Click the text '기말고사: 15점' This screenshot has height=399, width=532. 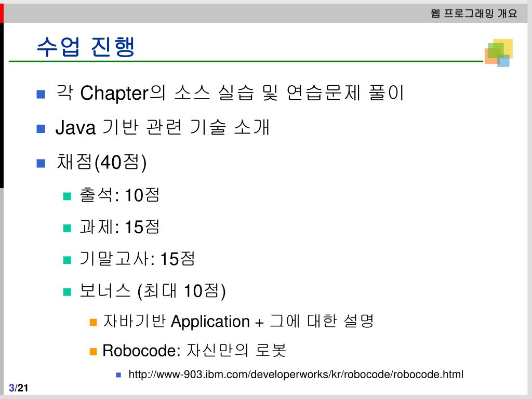(137, 259)
